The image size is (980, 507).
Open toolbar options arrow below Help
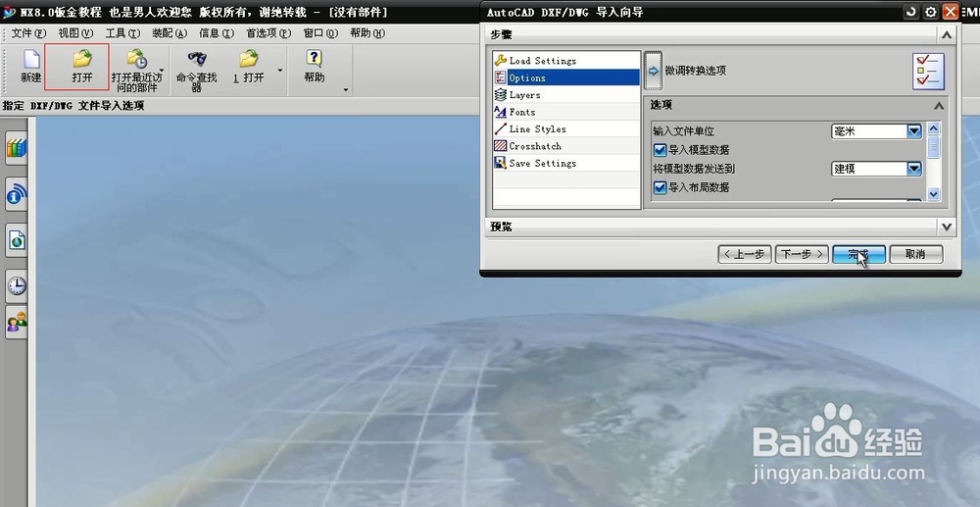(x=346, y=90)
